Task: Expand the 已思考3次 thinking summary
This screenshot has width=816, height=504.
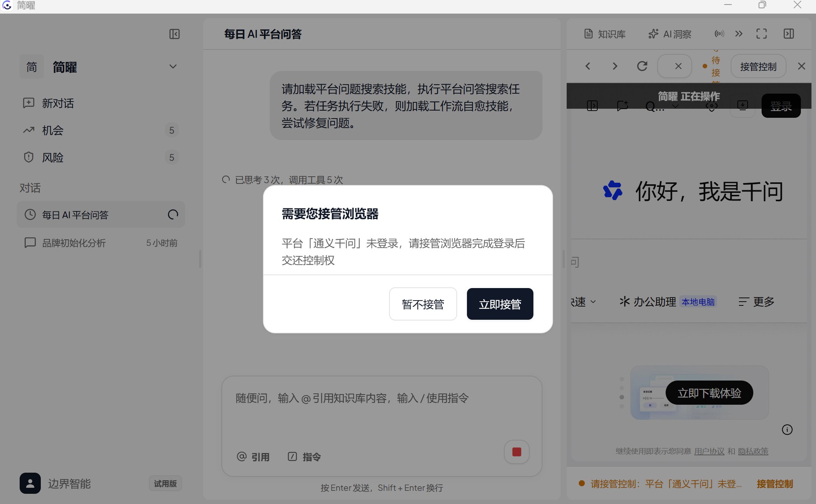Action: tap(283, 180)
